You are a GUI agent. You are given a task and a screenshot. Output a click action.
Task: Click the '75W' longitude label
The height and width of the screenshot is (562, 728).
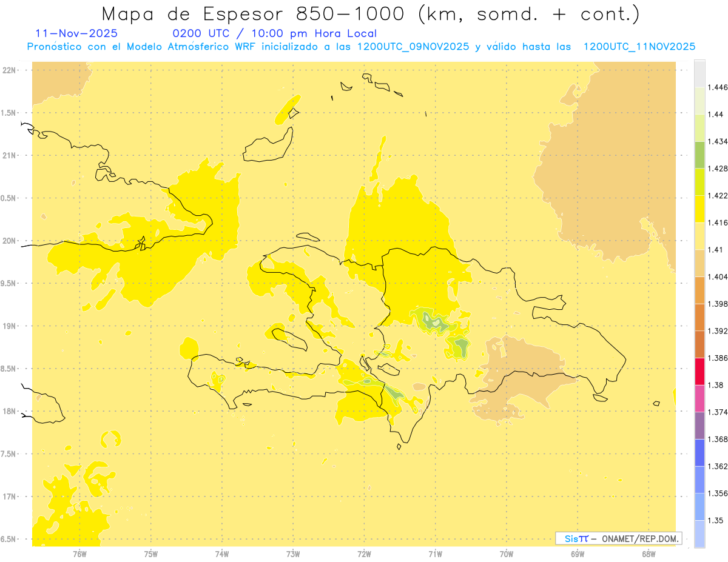[x=150, y=554]
